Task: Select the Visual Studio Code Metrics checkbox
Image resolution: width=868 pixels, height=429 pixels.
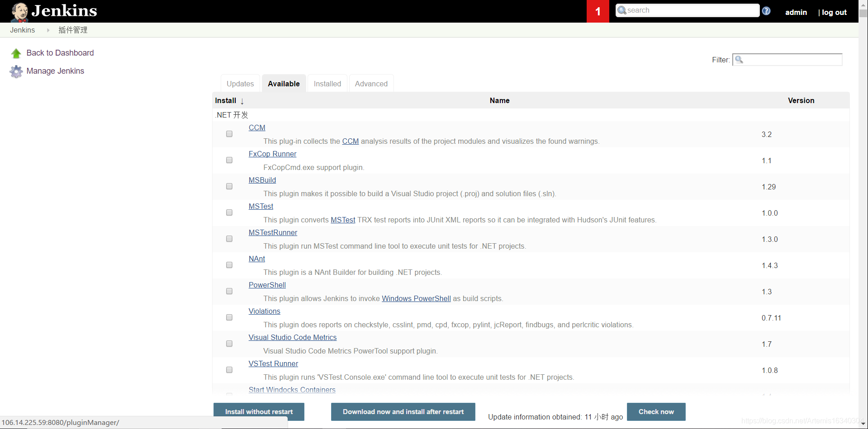Action: tap(229, 344)
